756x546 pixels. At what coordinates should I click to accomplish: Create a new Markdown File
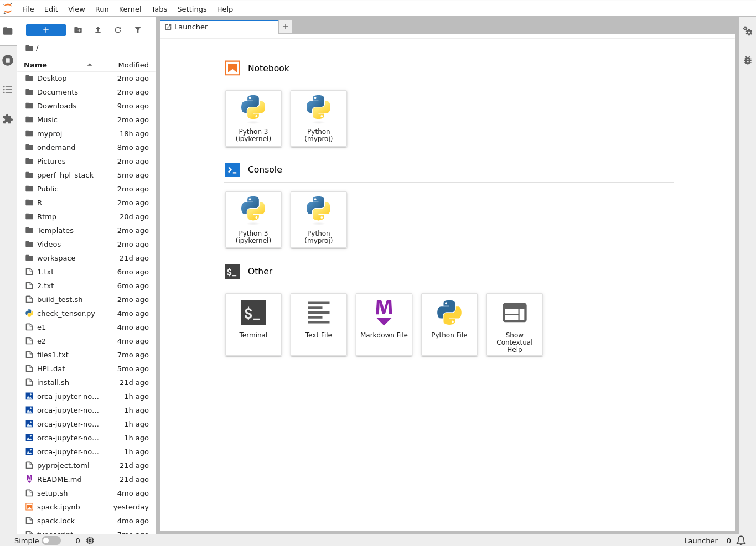click(x=384, y=324)
